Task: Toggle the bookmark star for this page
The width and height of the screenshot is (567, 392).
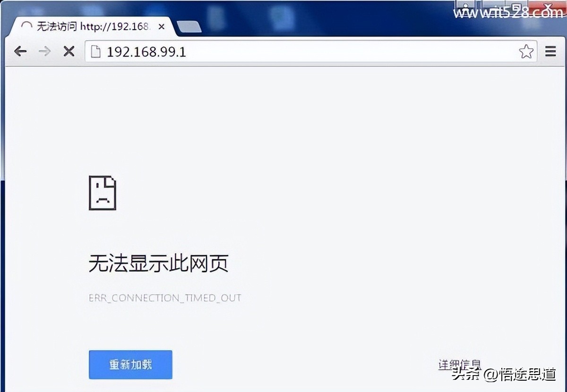Action: 526,51
